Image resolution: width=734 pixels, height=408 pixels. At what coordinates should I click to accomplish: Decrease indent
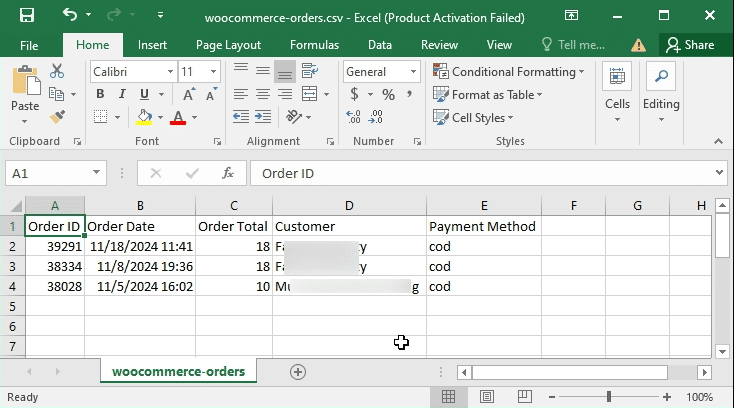[x=241, y=117]
